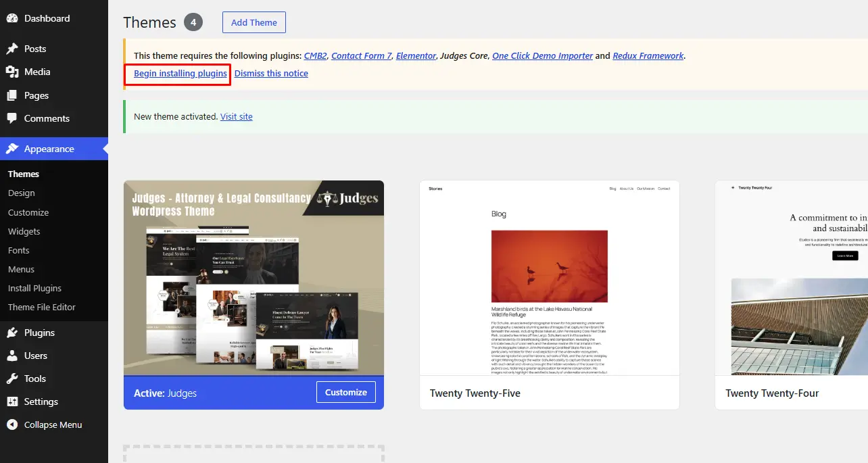Click Begin installing plugins link

pyautogui.click(x=180, y=73)
